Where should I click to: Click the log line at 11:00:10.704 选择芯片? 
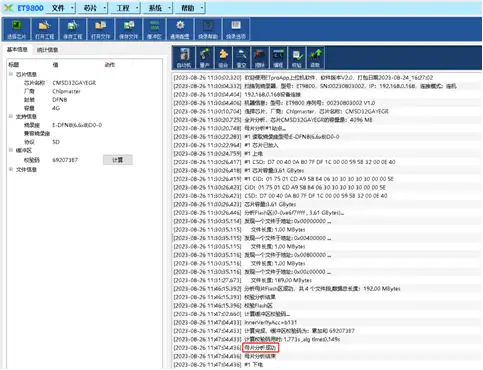281,111
